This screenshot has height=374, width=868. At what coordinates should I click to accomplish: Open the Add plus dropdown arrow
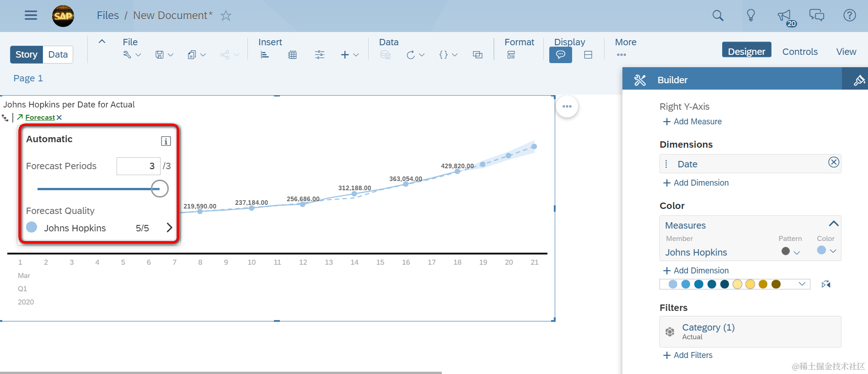coord(356,55)
